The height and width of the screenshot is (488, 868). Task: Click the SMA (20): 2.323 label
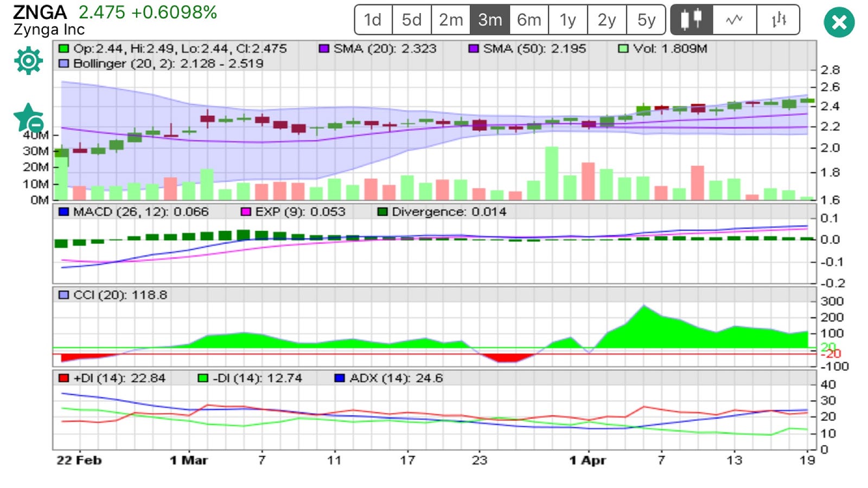pyautogui.click(x=385, y=49)
